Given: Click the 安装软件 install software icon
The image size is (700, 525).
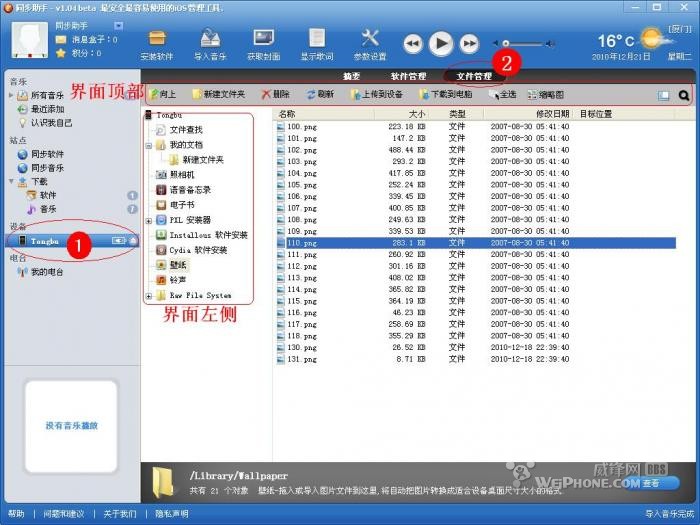Looking at the screenshot, I should click(157, 43).
